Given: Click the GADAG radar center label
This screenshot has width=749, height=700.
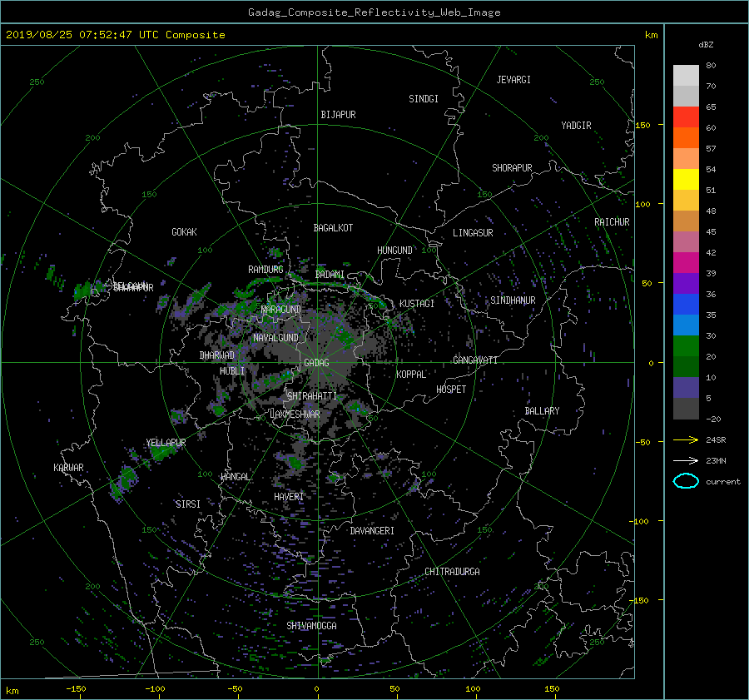Looking at the screenshot, I should tap(316, 363).
